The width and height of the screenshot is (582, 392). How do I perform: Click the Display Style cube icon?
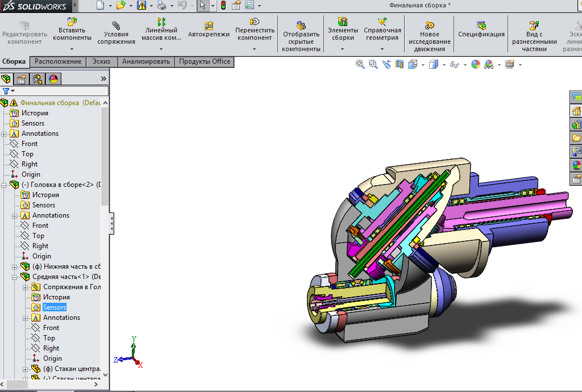434,64
